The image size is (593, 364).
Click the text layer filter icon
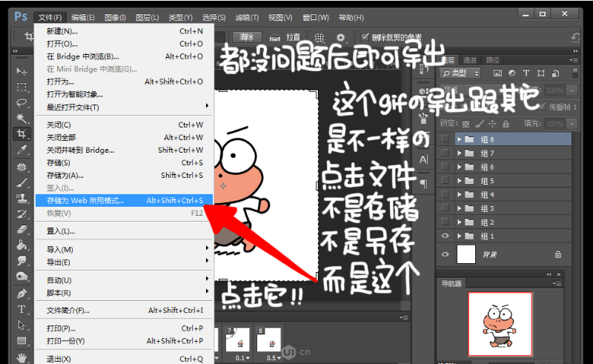coord(526,73)
